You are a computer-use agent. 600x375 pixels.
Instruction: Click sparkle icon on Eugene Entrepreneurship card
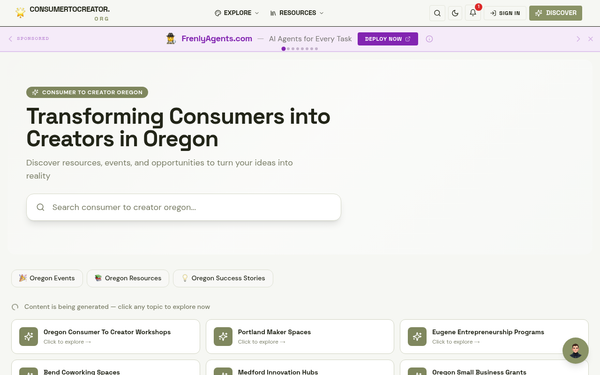click(417, 336)
